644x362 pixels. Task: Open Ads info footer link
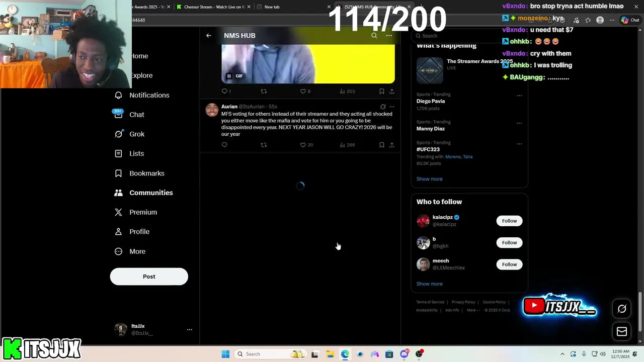pos(452,310)
